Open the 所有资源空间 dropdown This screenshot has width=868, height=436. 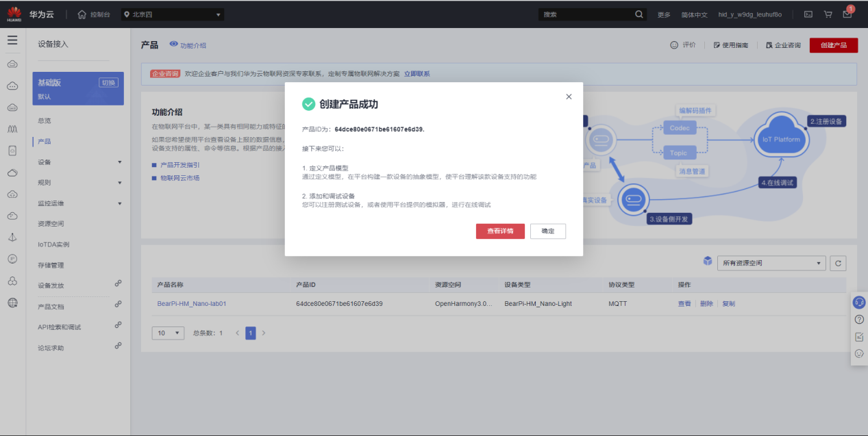click(771, 263)
